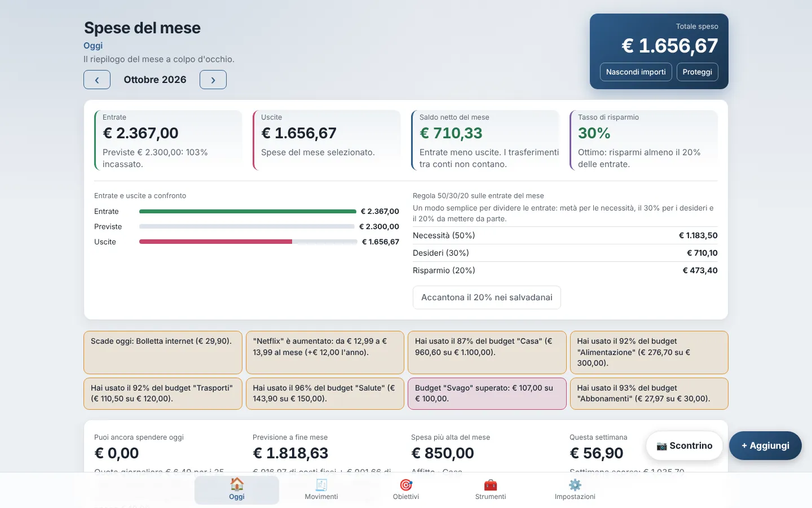This screenshot has width=812, height=508.
Task: Click Accantona il 20% nei salvadanai
Action: coord(487,297)
